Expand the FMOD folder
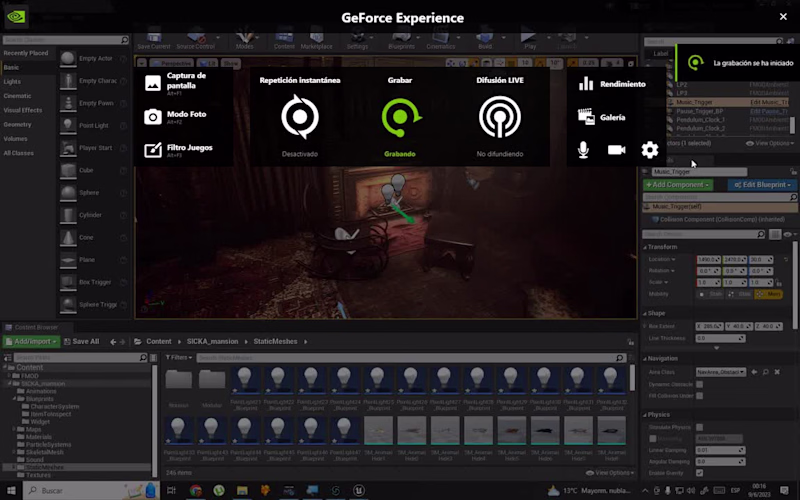 tap(9, 376)
